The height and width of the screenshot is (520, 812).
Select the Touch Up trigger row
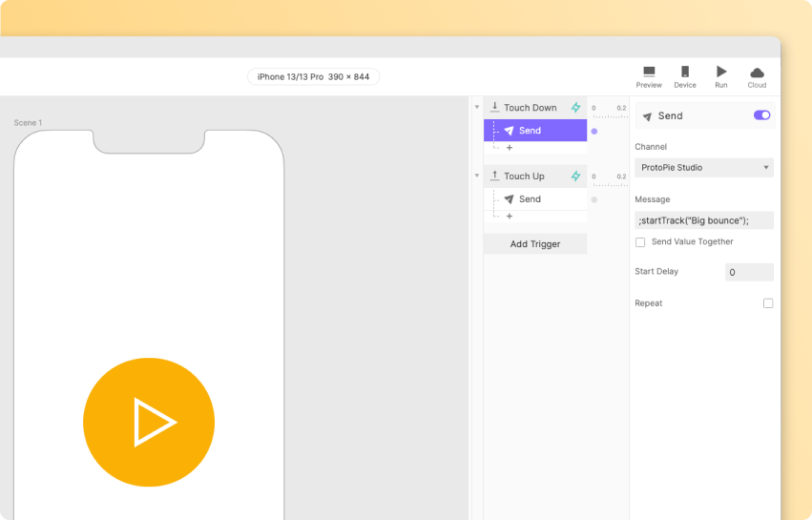[535, 177]
